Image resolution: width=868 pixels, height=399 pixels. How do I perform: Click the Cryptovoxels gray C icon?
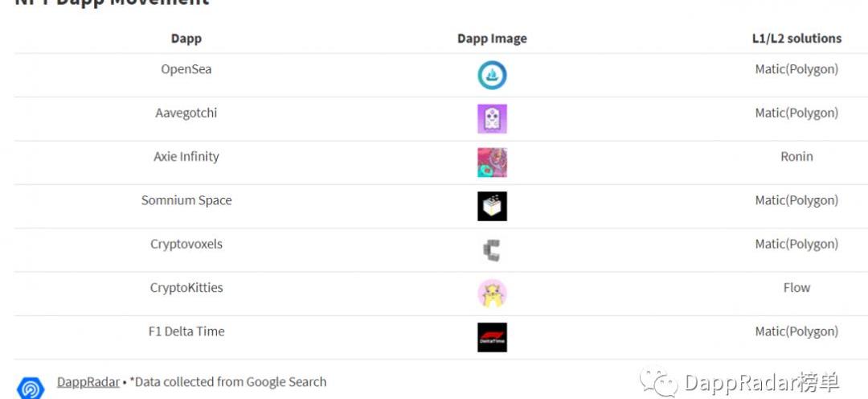click(x=492, y=250)
